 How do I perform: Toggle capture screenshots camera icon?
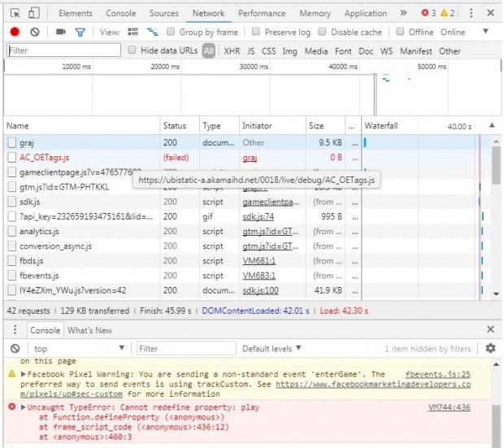(x=61, y=32)
